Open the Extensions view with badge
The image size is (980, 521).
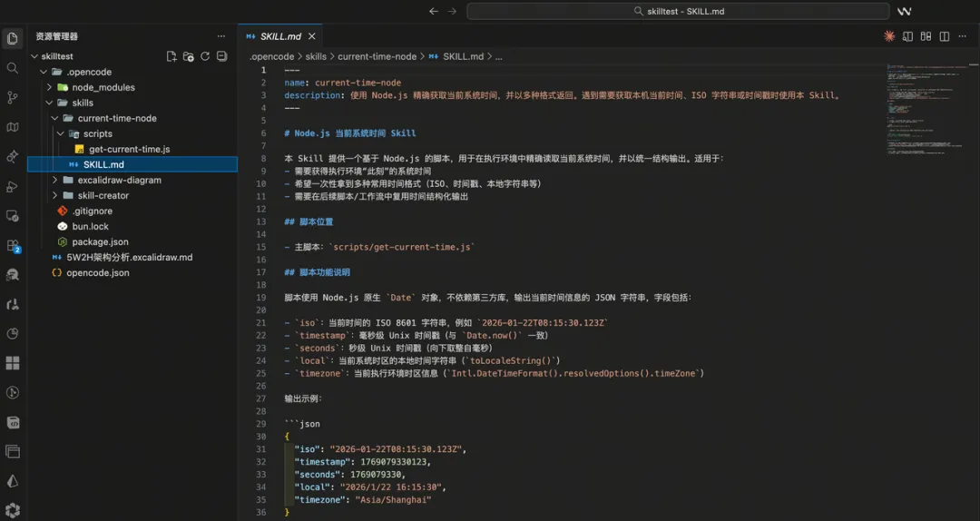[13, 245]
